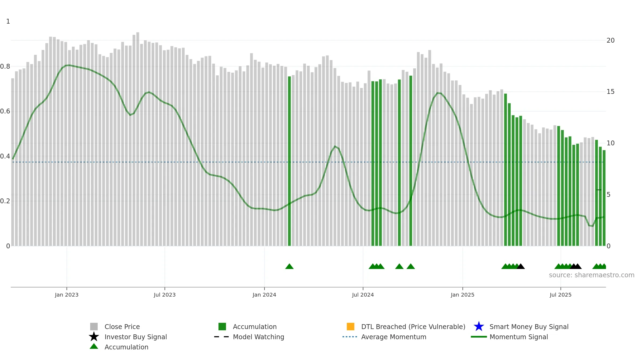Image resolution: width=644 pixels, height=362 pixels.
Task: Click the blue Smart Money Buy Signal star
Action: click(x=479, y=326)
